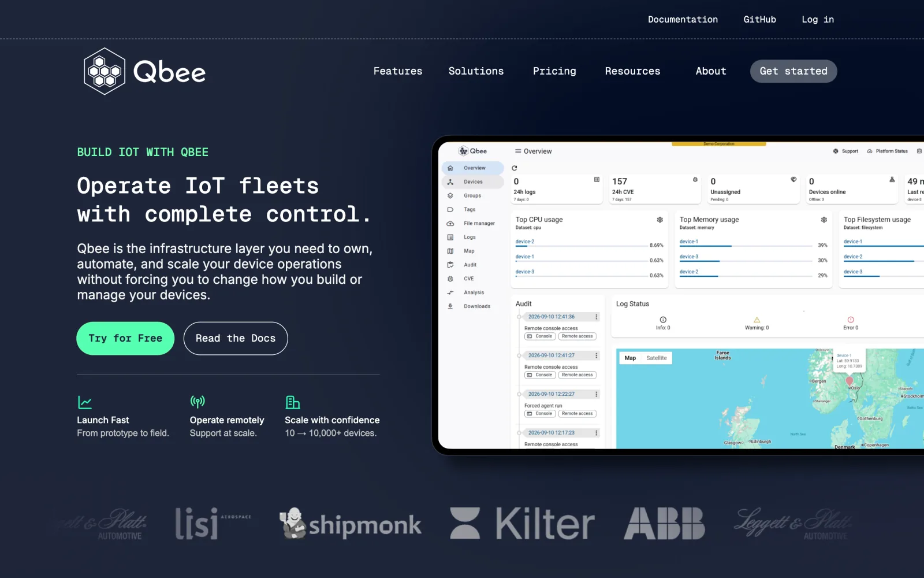Click the Groups layers icon in the sidebar
This screenshot has width=924, height=578.
click(450, 196)
